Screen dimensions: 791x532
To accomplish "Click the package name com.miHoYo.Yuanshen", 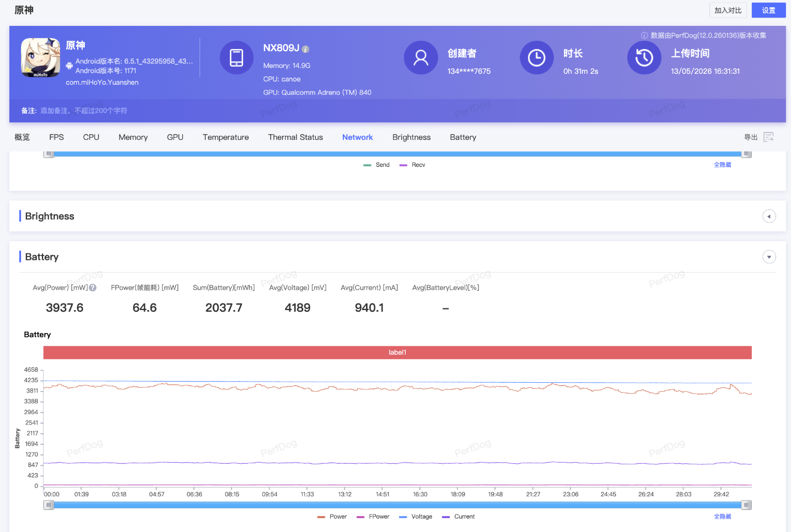I will pyautogui.click(x=102, y=83).
